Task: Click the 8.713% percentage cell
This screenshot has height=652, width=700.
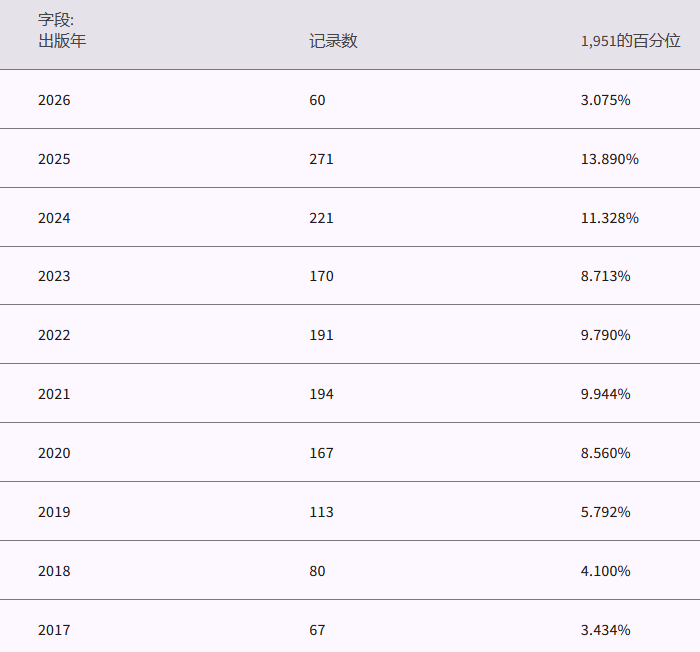Action: [x=605, y=276]
